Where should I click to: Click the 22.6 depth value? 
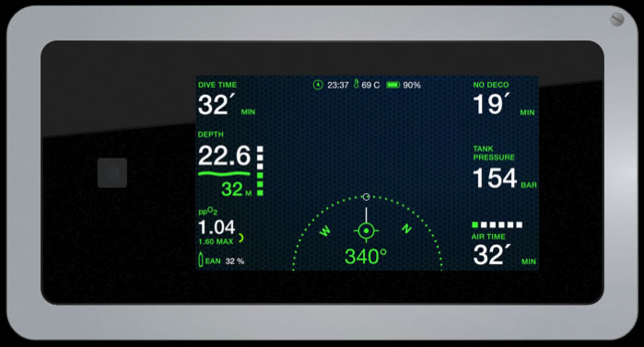click(224, 156)
